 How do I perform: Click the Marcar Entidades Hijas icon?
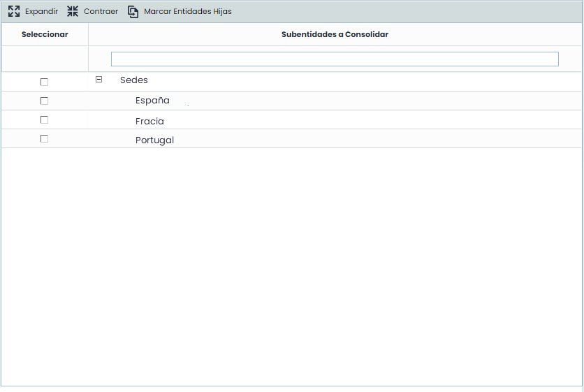(x=133, y=11)
